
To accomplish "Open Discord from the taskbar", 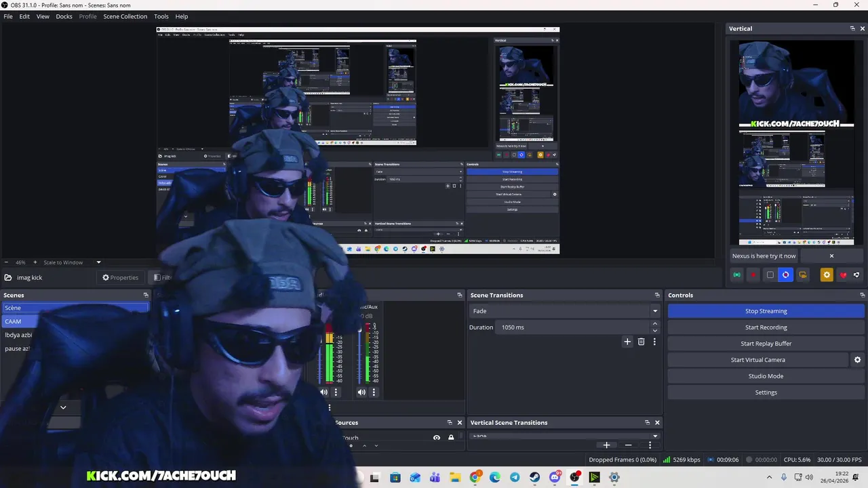I will click(x=555, y=477).
